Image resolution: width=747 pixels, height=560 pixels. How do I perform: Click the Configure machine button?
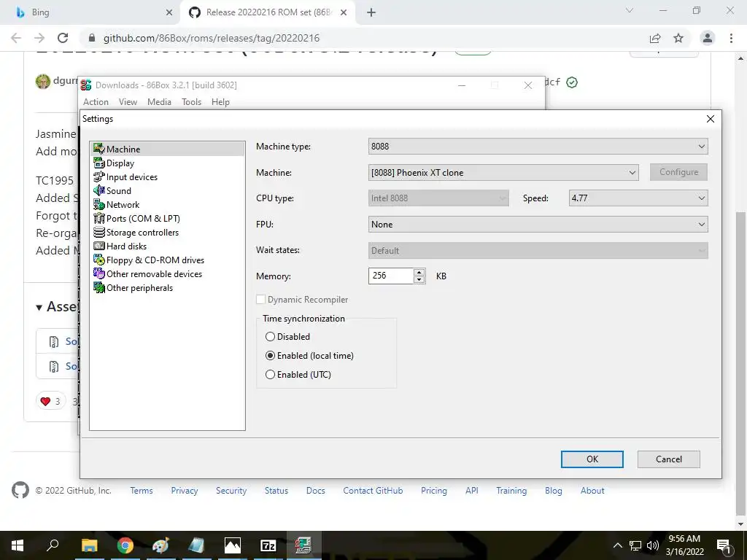click(679, 172)
